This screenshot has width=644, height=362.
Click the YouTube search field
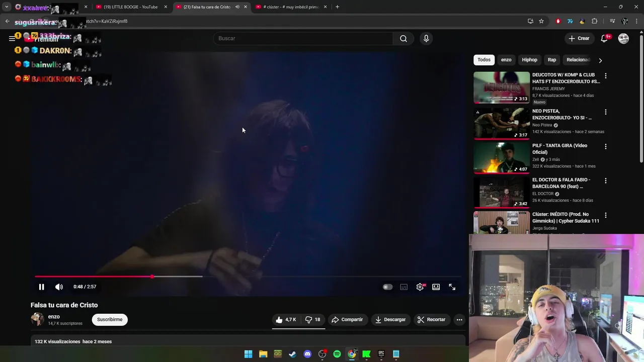(303, 38)
